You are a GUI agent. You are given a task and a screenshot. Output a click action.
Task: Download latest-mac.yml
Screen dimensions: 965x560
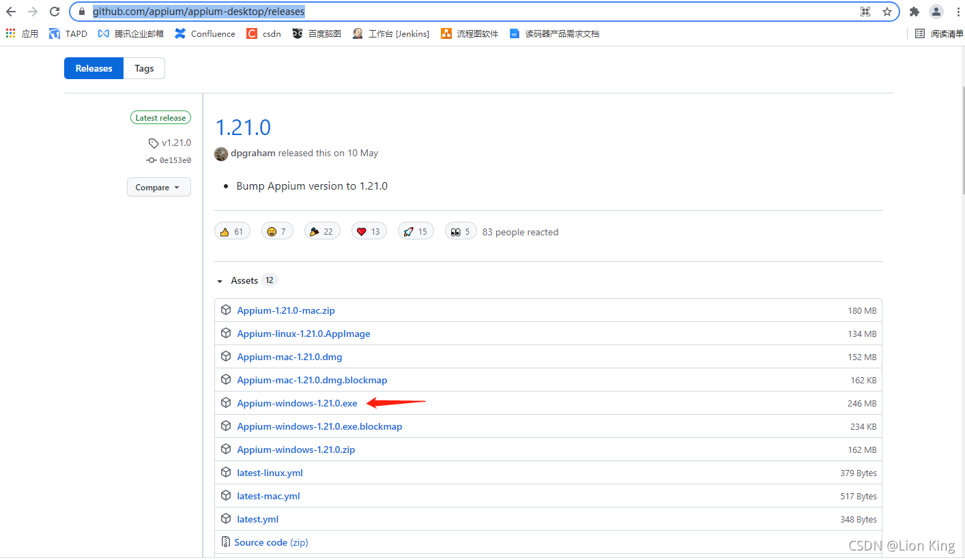pos(268,496)
